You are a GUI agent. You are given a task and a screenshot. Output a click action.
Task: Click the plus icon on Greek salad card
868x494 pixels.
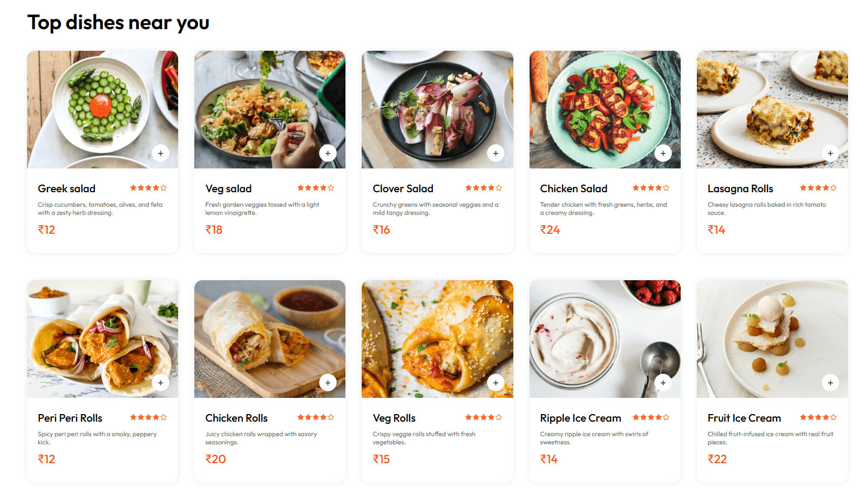pyautogui.click(x=160, y=153)
